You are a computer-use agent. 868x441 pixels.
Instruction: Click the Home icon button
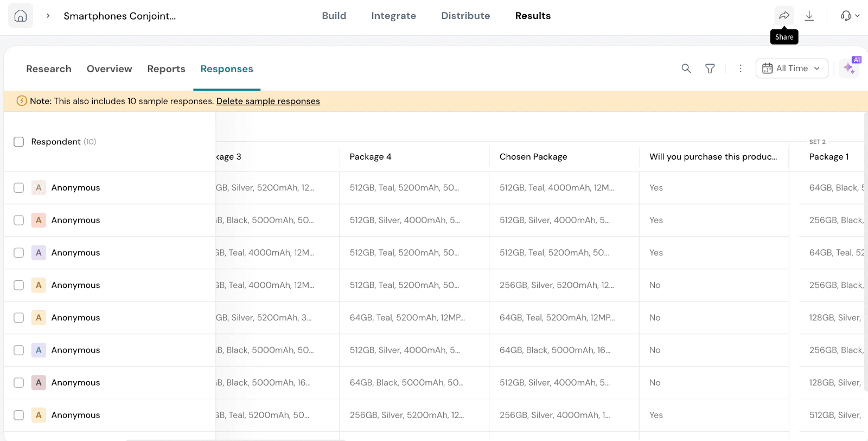(21, 16)
